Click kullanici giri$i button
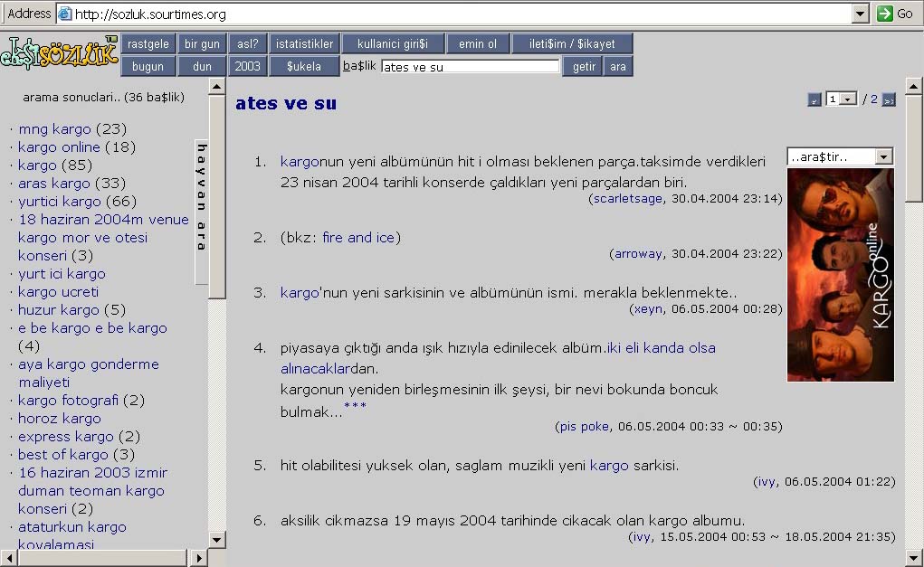The image size is (924, 567). coord(393,43)
